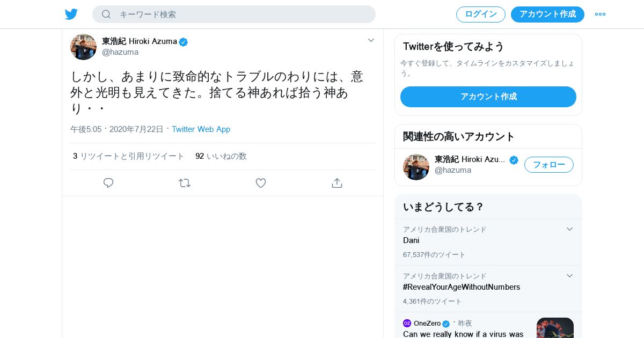The height and width of the screenshot is (338, 644).
Task: View the 3 retweets and quote retweets
Action: tap(129, 156)
